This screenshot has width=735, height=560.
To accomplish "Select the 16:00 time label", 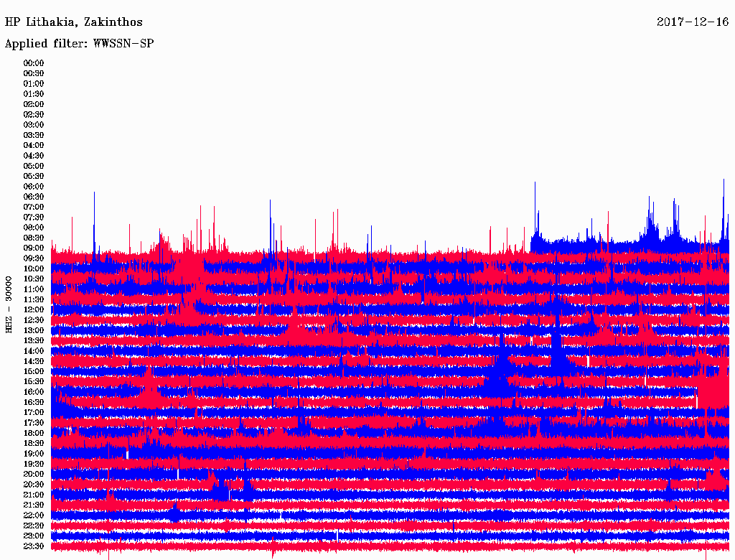I will (34, 392).
